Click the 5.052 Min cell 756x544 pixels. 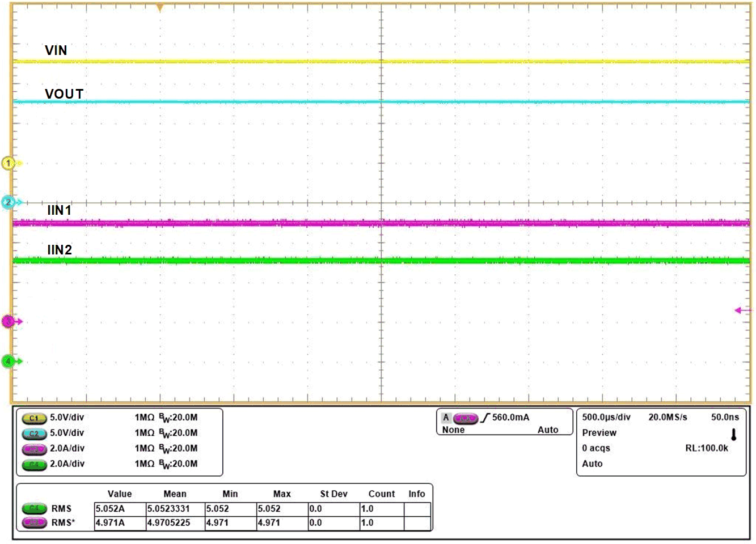[231, 509]
